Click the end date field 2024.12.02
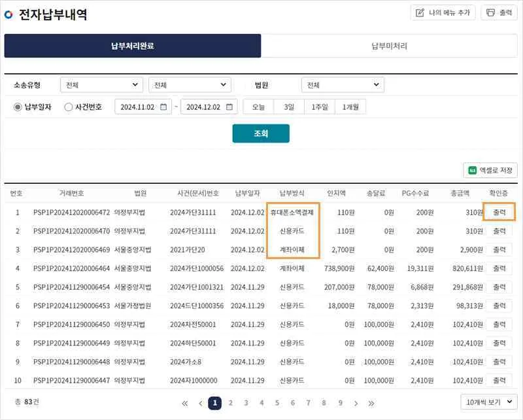The height and width of the screenshot is (420, 523). click(x=209, y=107)
